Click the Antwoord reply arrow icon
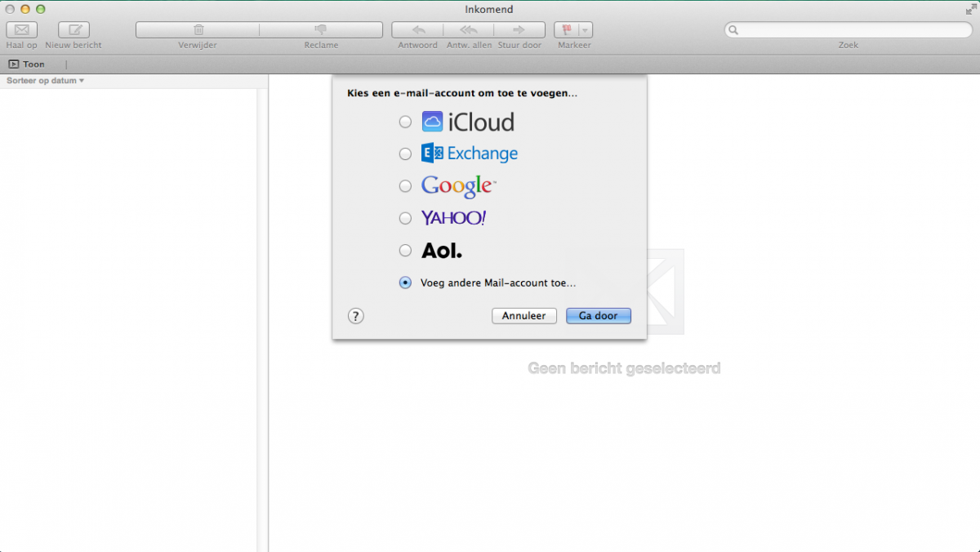Image resolution: width=980 pixels, height=552 pixels. pos(417,30)
